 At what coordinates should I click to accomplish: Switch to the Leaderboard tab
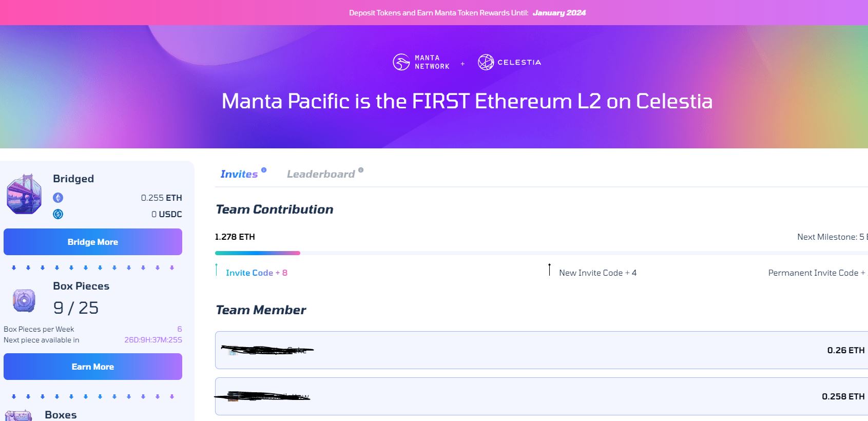pyautogui.click(x=321, y=174)
